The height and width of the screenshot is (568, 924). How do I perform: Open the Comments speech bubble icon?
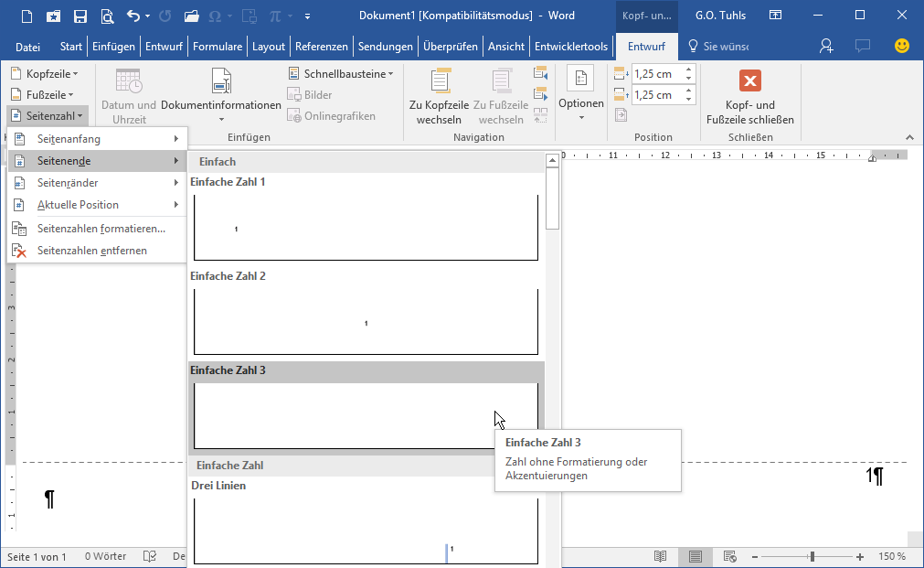(862, 46)
